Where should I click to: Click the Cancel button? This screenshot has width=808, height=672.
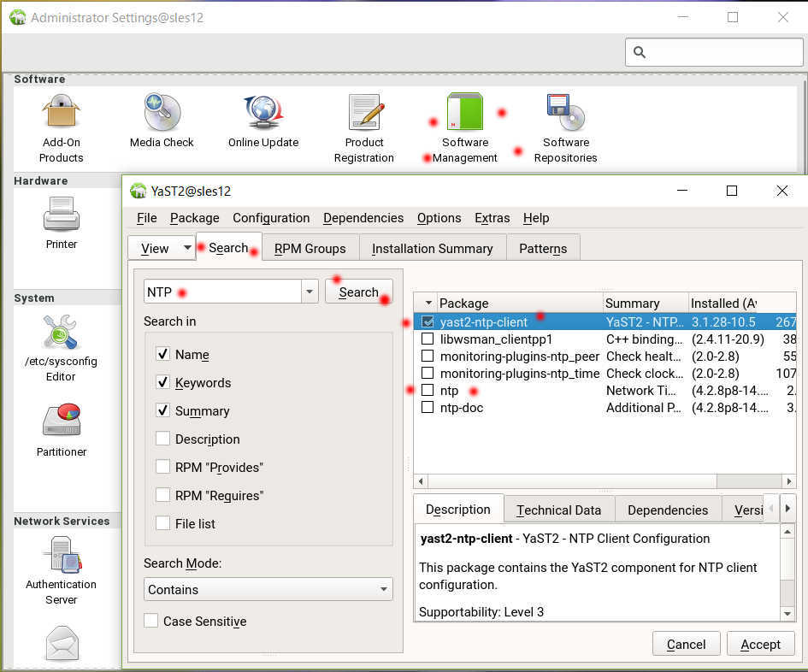686,644
